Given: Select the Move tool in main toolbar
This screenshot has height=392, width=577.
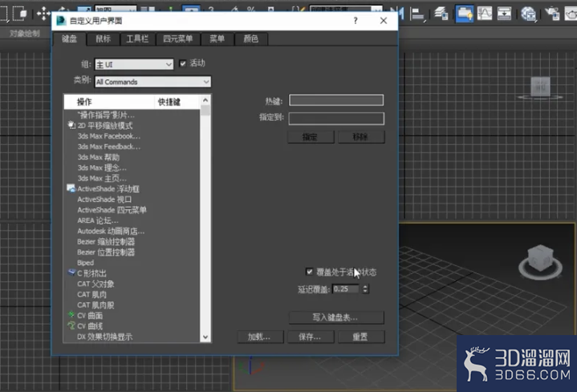Looking at the screenshot, I should click(43, 14).
